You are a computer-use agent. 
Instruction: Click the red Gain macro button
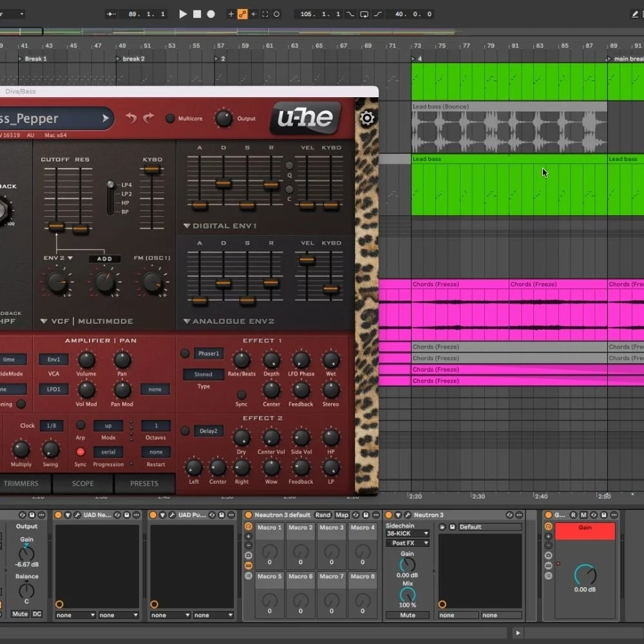pyautogui.click(x=585, y=531)
